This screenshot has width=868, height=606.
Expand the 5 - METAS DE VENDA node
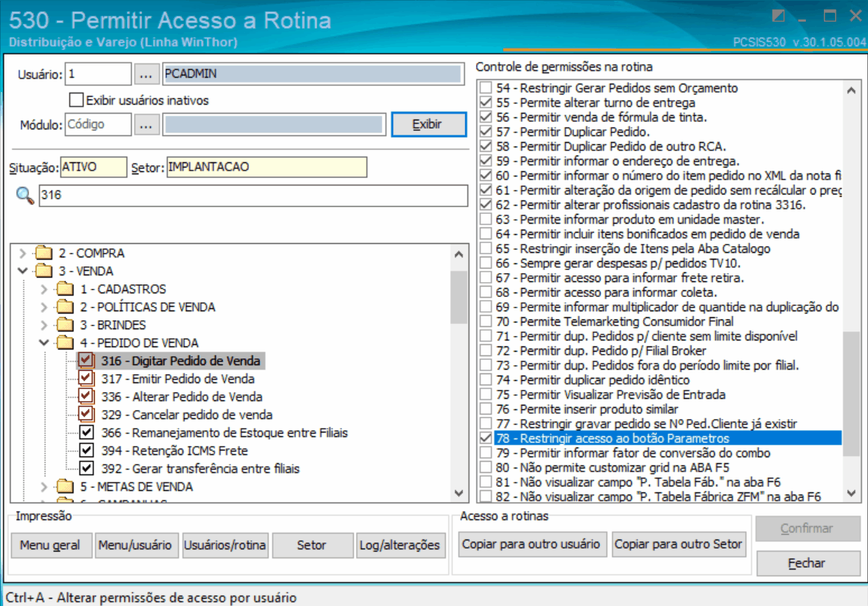pyautogui.click(x=44, y=487)
